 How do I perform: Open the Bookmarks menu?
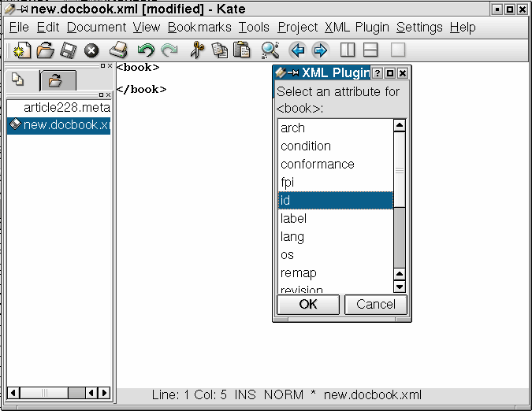[199, 27]
